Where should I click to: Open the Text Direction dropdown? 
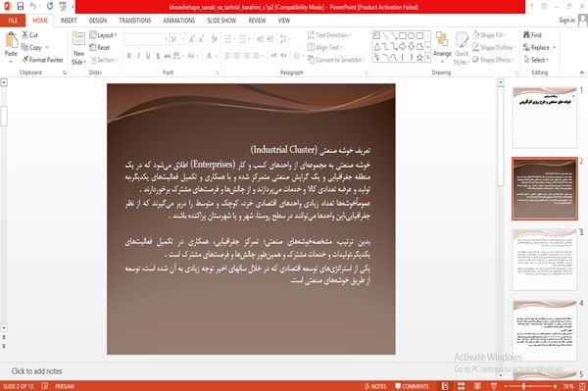pyautogui.click(x=329, y=35)
